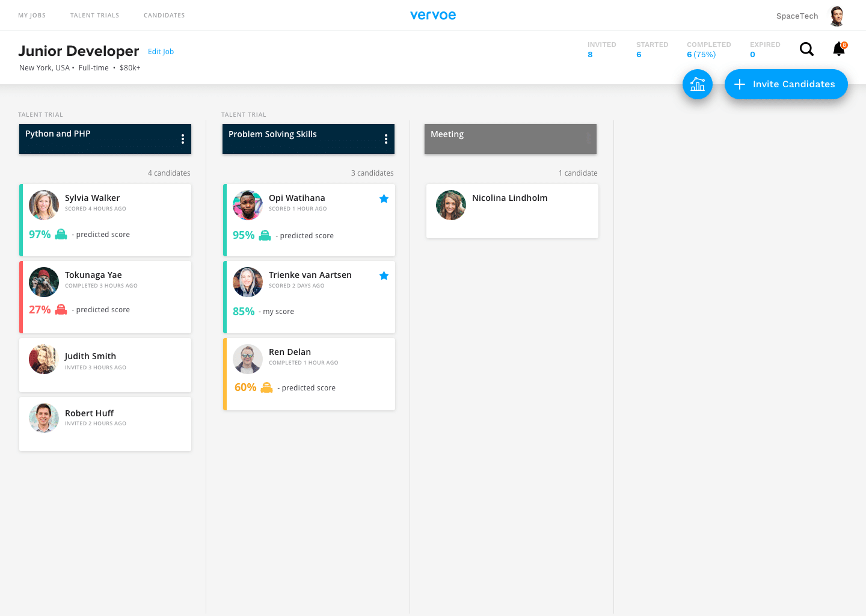This screenshot has width=866, height=616.
Task: Open Nicolina Lindholm's candidate card
Action: (x=512, y=211)
